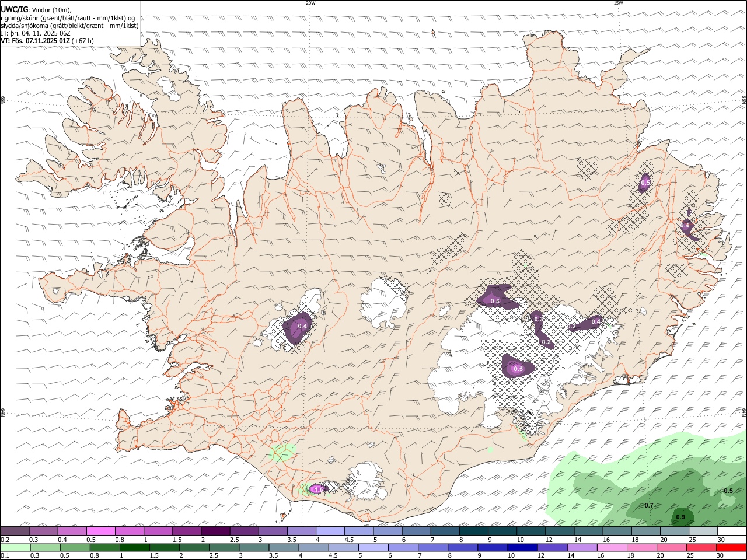Image resolution: width=747 pixels, height=560 pixels.
Task: Click the '1.5' value label near the south coast
Action: tap(318, 489)
